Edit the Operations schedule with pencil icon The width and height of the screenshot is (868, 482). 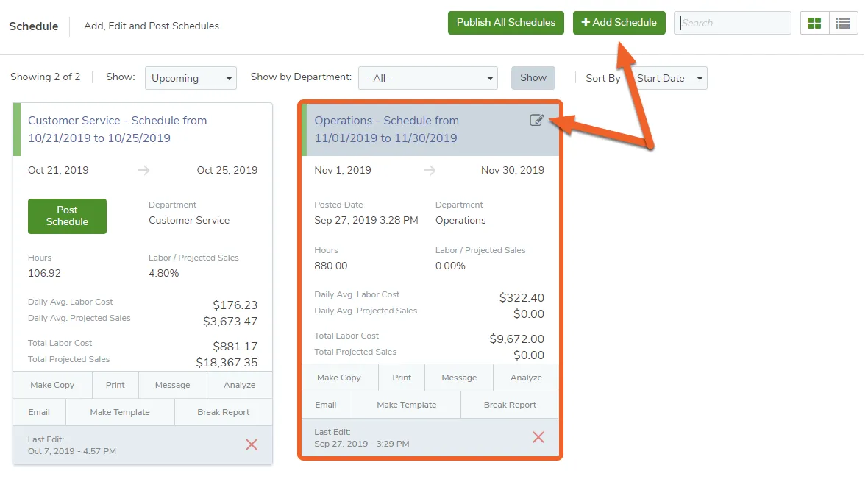pyautogui.click(x=536, y=120)
